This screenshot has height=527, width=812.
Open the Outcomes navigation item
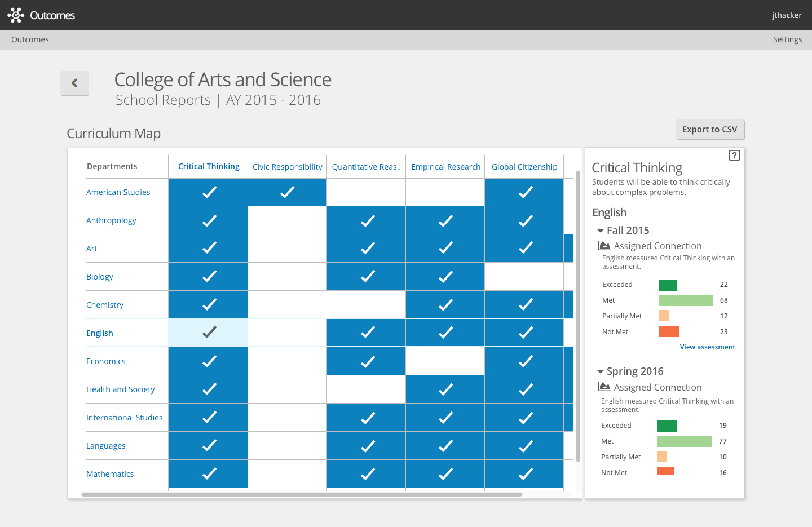[30, 39]
